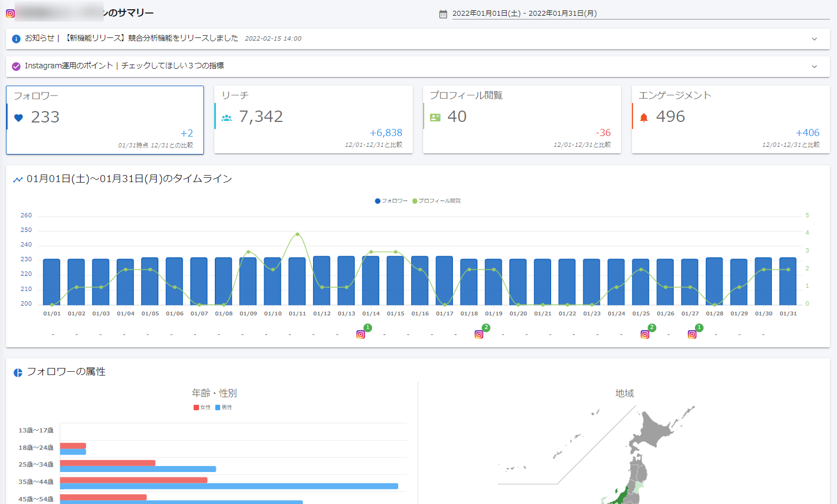837x504 pixels.
Task: Click the Instagram post icon under 01/27
Action: [x=692, y=334]
